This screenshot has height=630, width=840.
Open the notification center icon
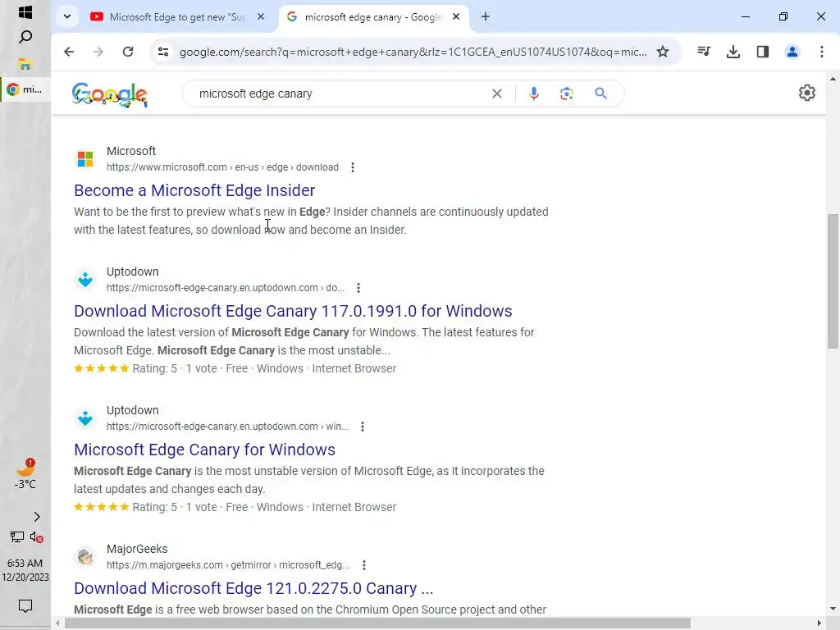pos(25,606)
